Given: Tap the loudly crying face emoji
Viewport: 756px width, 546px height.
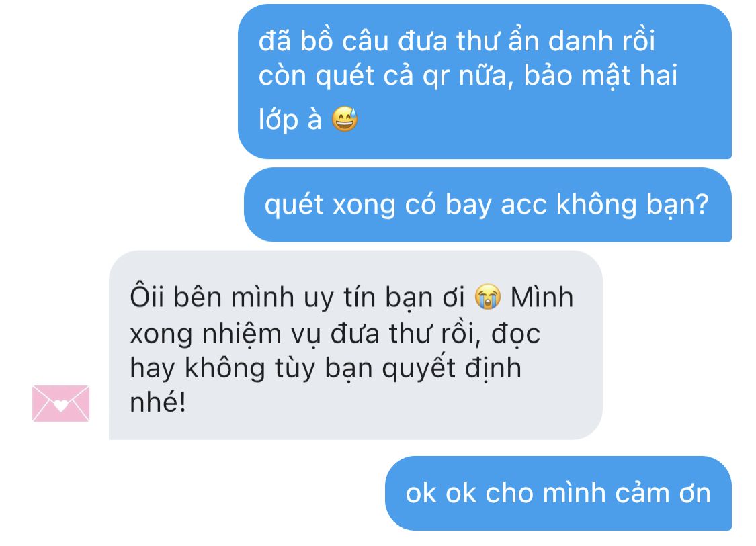Looking at the screenshot, I should [487, 296].
